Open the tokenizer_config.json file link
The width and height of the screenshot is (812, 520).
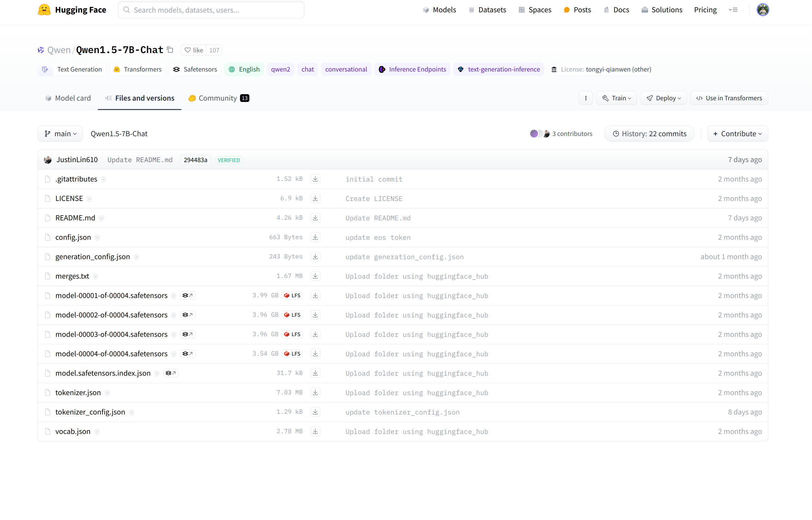(x=90, y=412)
